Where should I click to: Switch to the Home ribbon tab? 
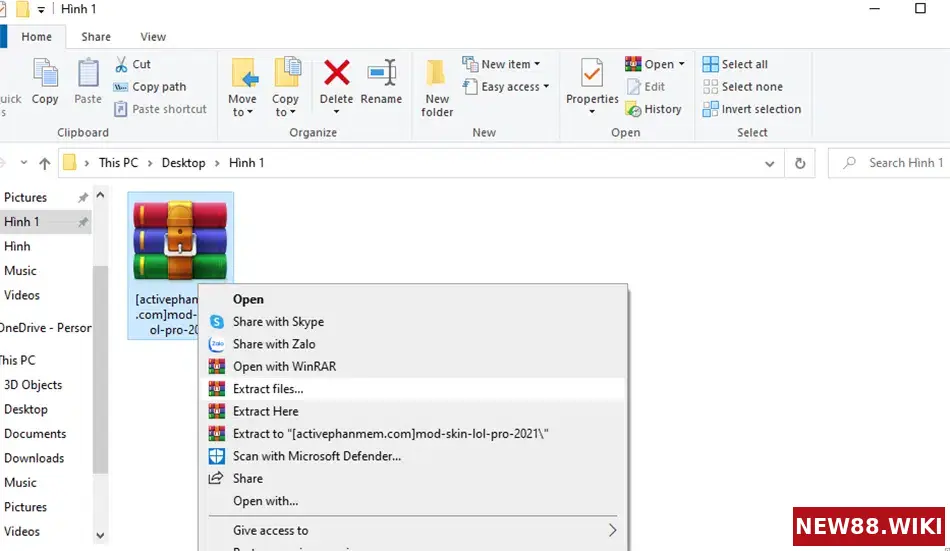36,36
